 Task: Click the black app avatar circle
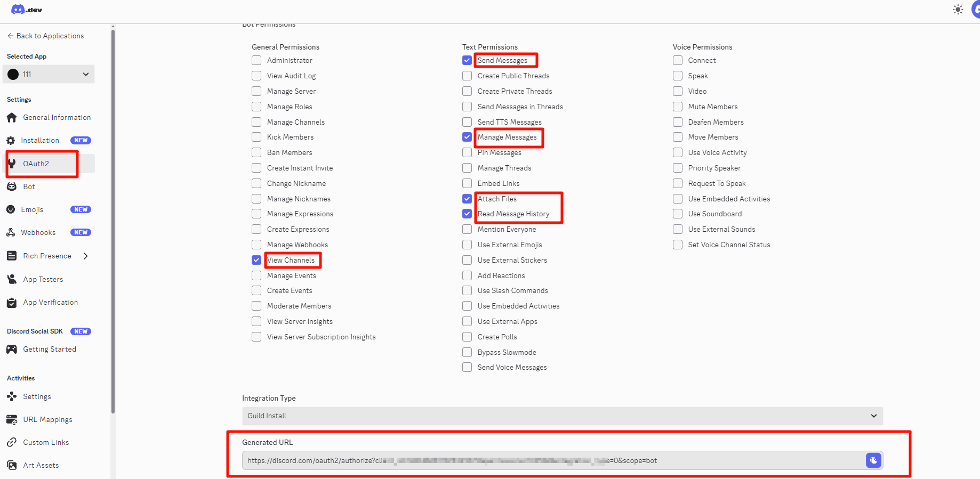[13, 74]
